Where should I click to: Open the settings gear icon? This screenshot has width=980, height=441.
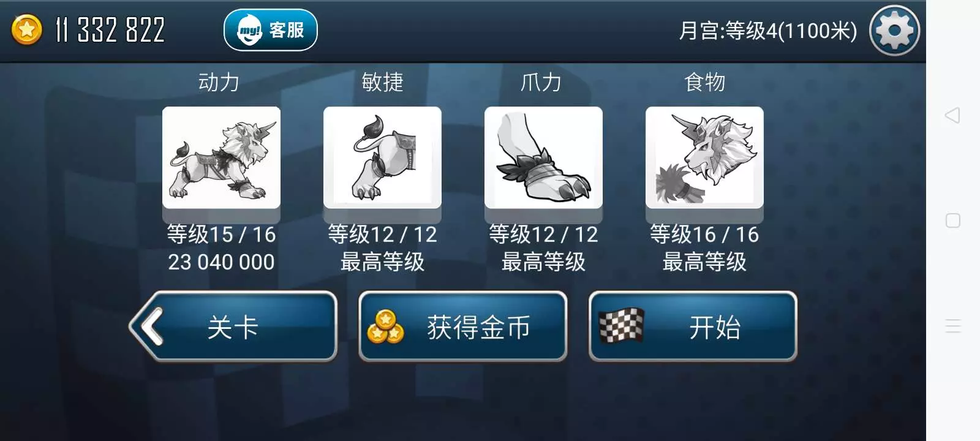coord(894,31)
